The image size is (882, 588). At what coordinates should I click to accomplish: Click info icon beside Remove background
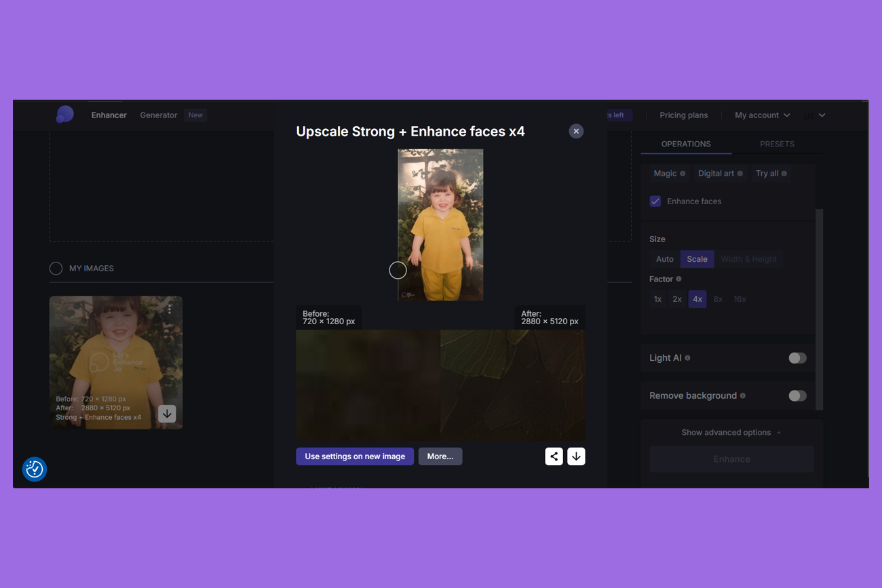point(742,396)
